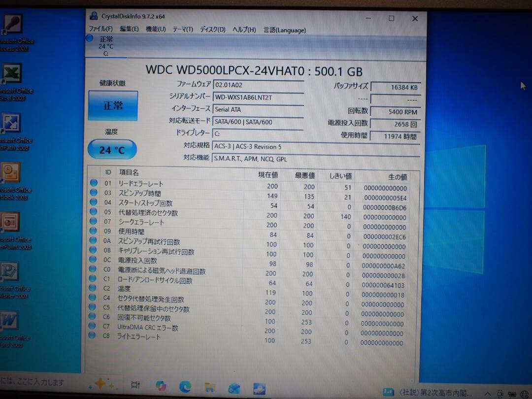Click status dot for 03 スピンアップ時間
The height and width of the screenshot is (399, 532).
tap(94, 193)
